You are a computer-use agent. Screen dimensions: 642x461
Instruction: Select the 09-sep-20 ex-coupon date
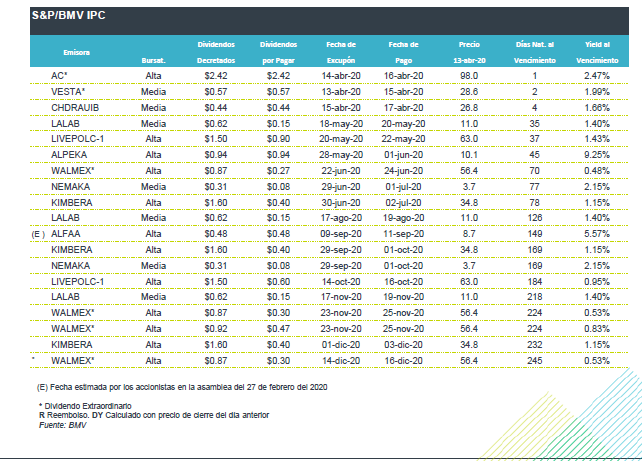coord(341,234)
